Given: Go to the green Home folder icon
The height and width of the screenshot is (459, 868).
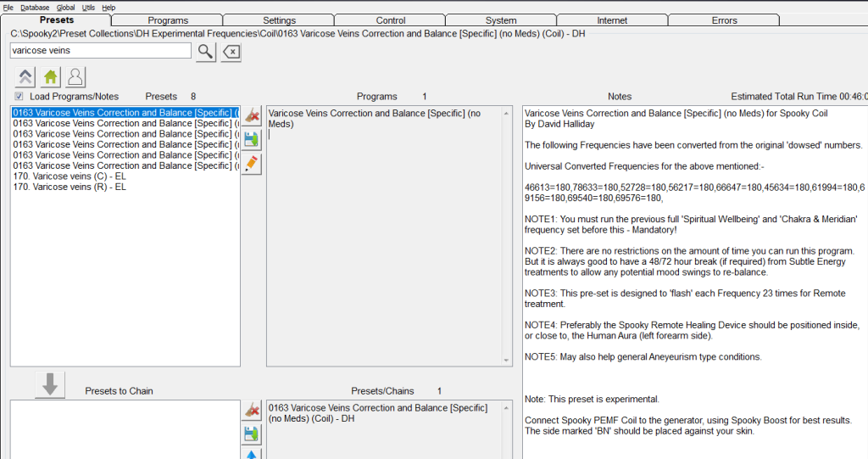Looking at the screenshot, I should [x=51, y=77].
